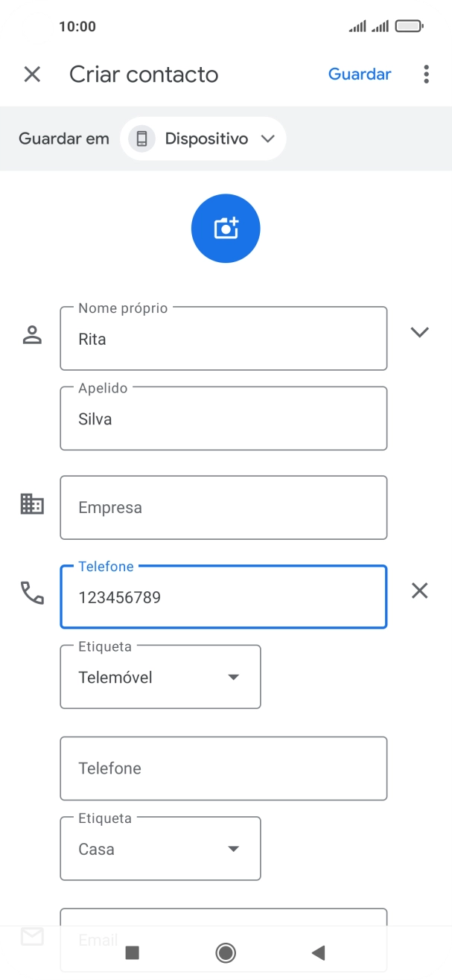452x980 pixels.
Task: Click the empty Empresa field
Action: 223,507
